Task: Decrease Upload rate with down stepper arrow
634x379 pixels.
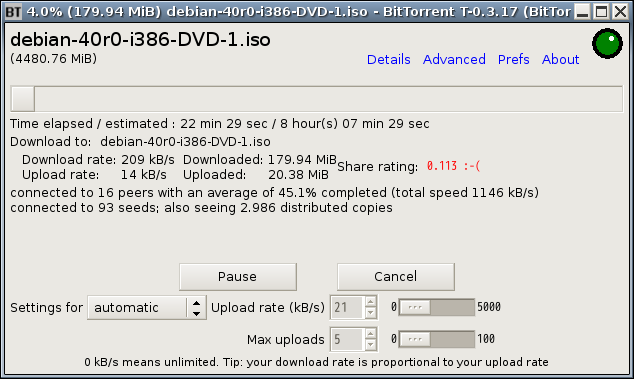Action: pos(370,313)
